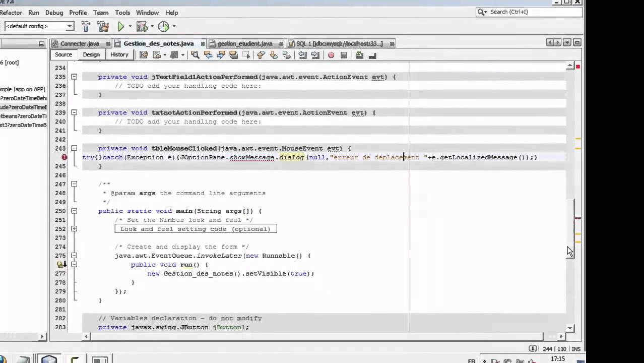Click the Clean and Build Project icon
Screen dimensions: 644x363
pos(103,26)
